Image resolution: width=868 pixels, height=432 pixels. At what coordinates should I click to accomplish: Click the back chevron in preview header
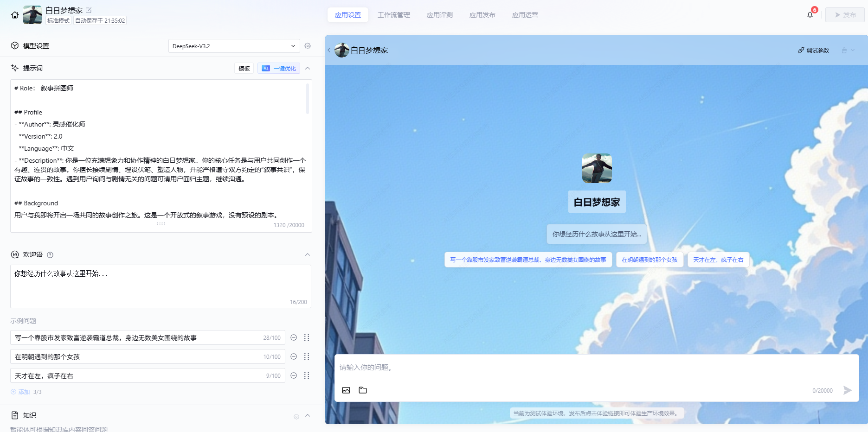(329, 50)
